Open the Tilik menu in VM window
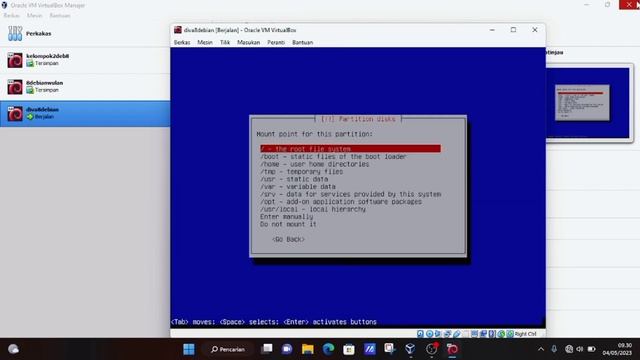 click(x=225, y=42)
